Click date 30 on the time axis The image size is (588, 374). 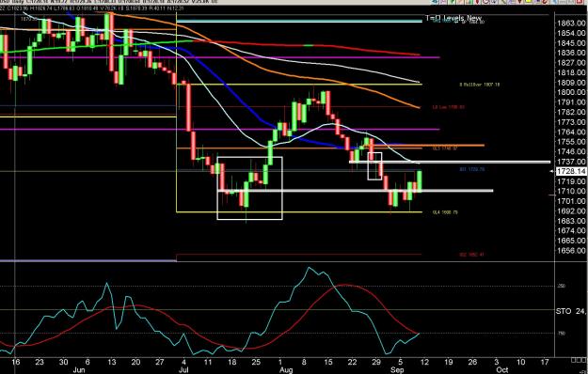click(63, 362)
